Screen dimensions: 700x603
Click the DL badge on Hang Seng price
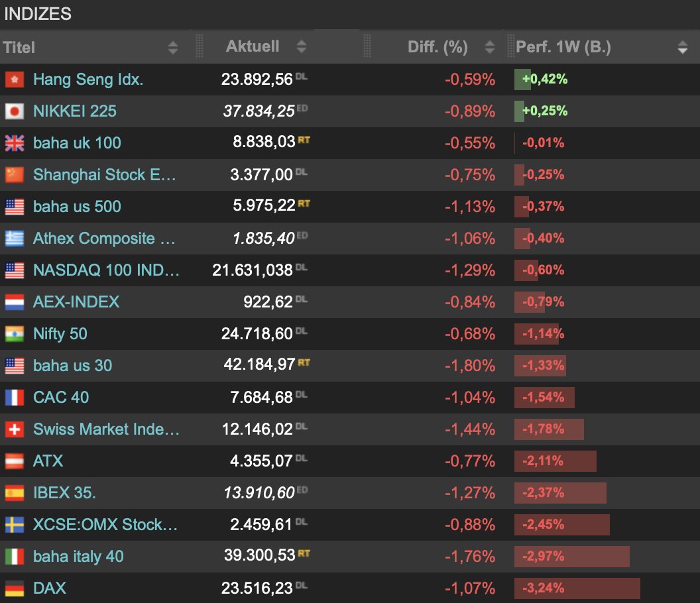tap(302, 76)
